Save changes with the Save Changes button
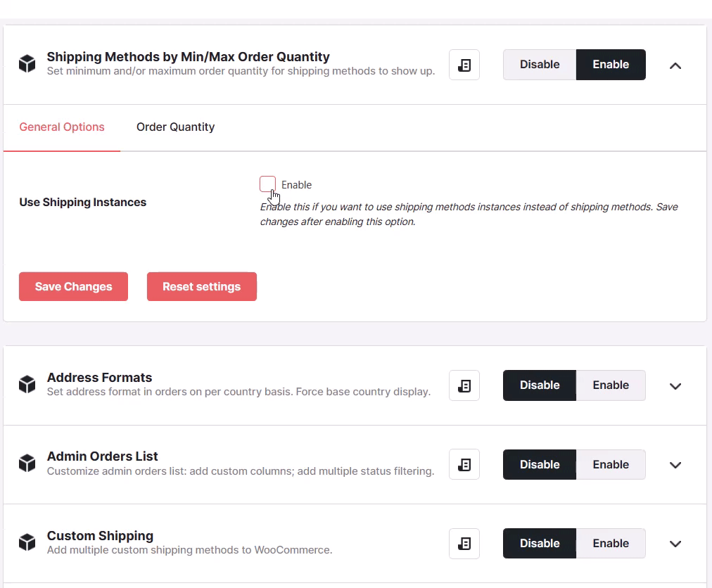 pos(73,286)
